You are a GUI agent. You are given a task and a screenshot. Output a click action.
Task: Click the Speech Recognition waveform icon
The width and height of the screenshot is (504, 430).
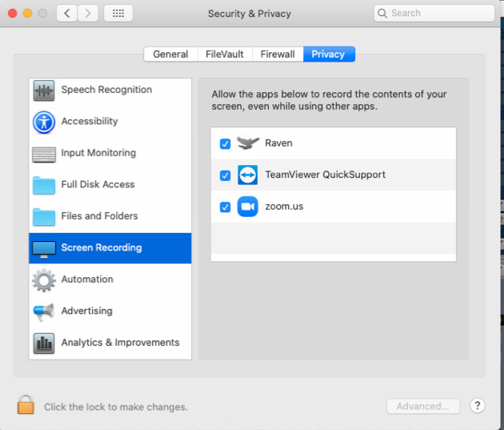[44, 90]
